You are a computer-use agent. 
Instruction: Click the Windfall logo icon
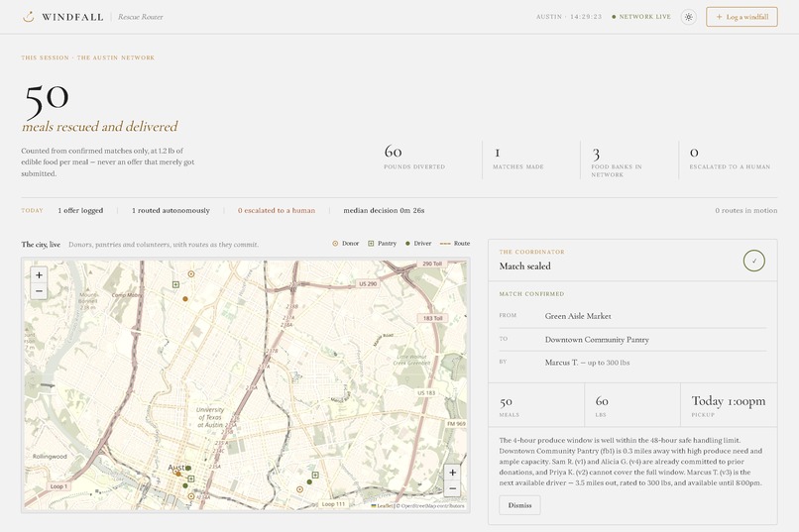pos(29,17)
